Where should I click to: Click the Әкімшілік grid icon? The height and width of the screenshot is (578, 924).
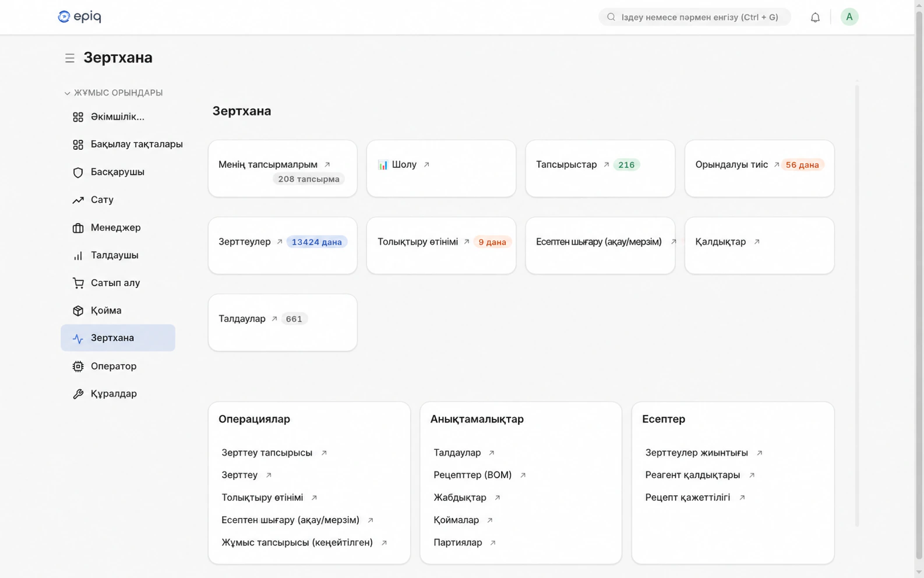(x=78, y=117)
